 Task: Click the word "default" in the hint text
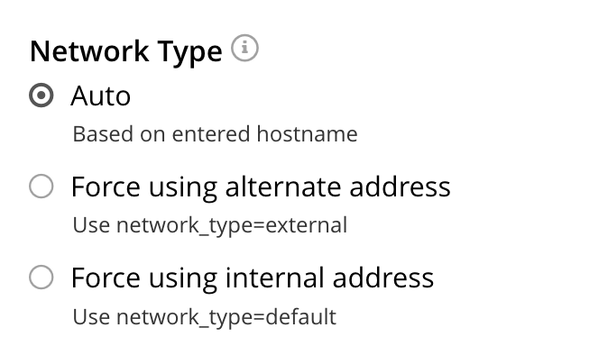point(305,317)
